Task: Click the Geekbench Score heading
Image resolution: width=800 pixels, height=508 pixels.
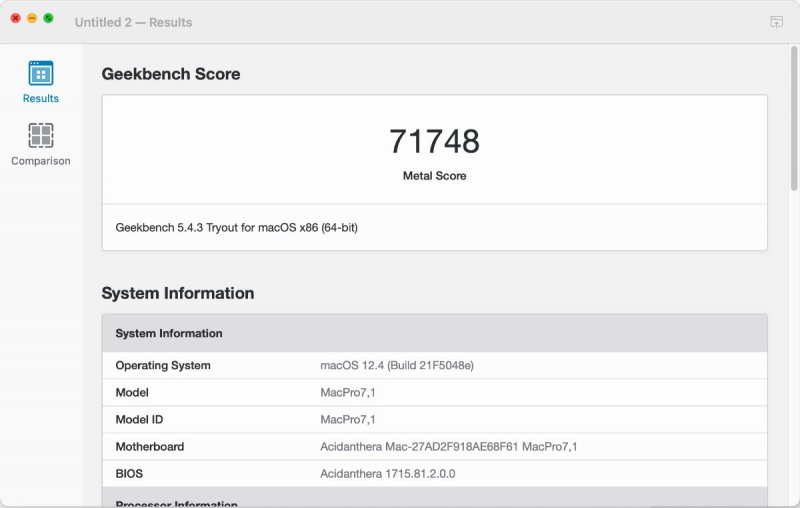Action: [171, 74]
